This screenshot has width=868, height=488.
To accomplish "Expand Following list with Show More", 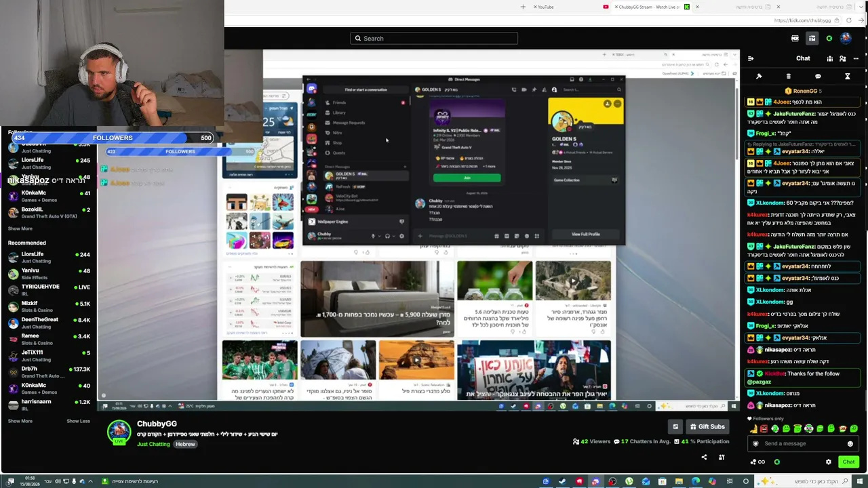I will [20, 228].
